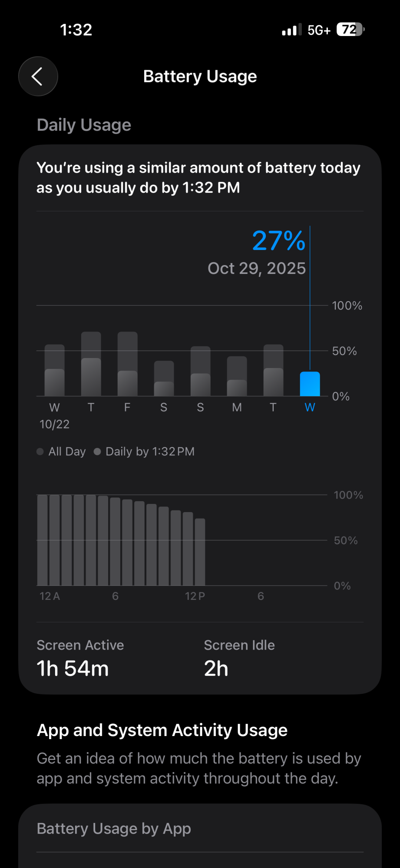Tap the 5G+ network indicator
400x868 pixels.
[319, 30]
